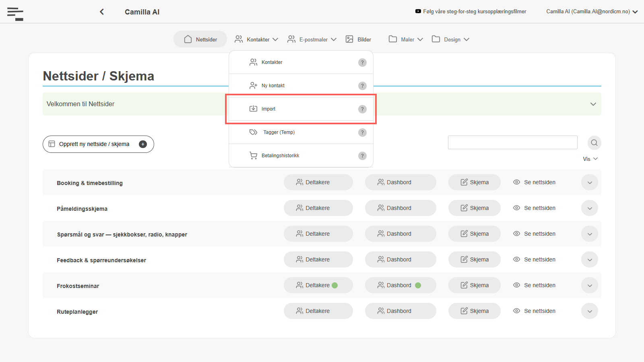Open Deltakere for Booking & timebestilling

coord(318,182)
